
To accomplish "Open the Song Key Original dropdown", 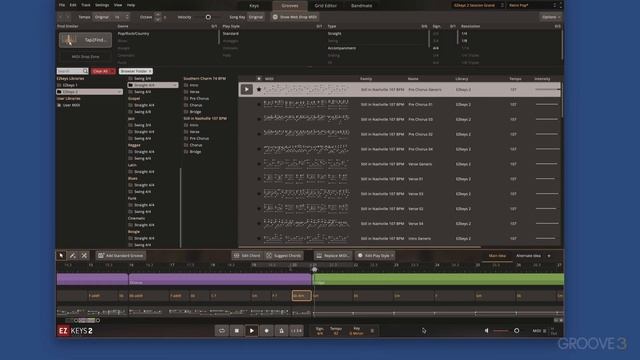I will pyautogui.click(x=256, y=17).
